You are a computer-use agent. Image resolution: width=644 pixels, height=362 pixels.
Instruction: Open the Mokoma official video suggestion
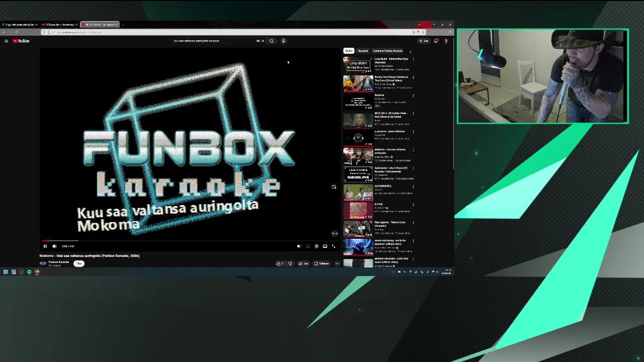tap(358, 156)
